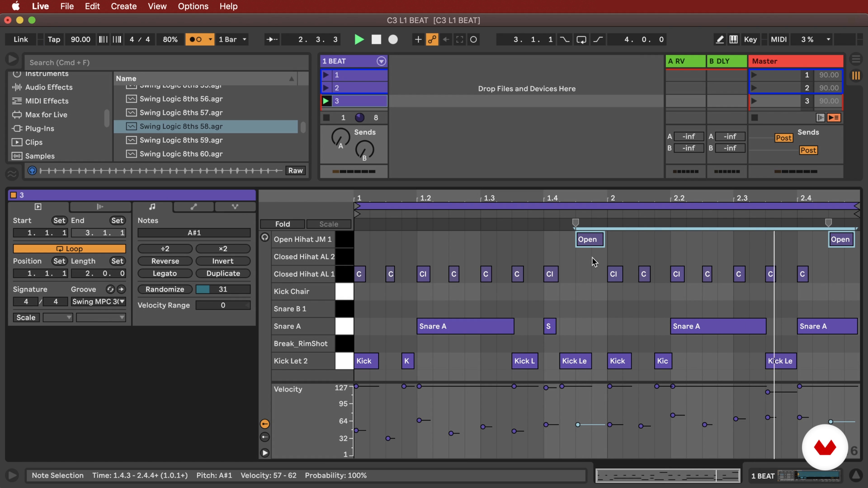The width and height of the screenshot is (868, 488).
Task: Open the Create menu
Action: (x=124, y=6)
